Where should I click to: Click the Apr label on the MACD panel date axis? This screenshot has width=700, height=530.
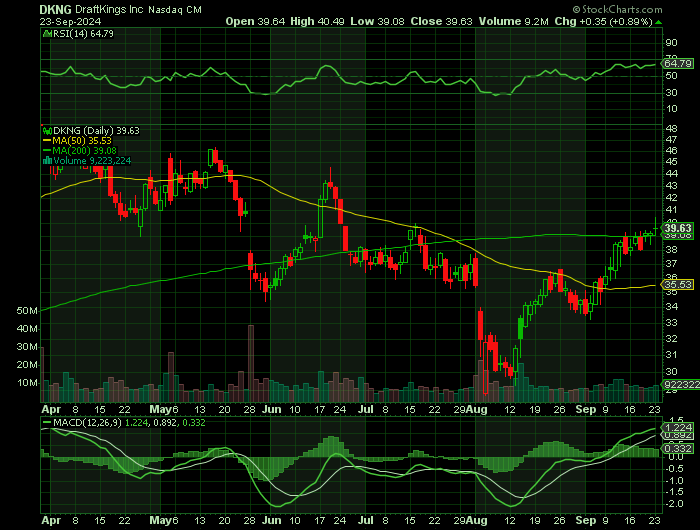click(x=50, y=521)
